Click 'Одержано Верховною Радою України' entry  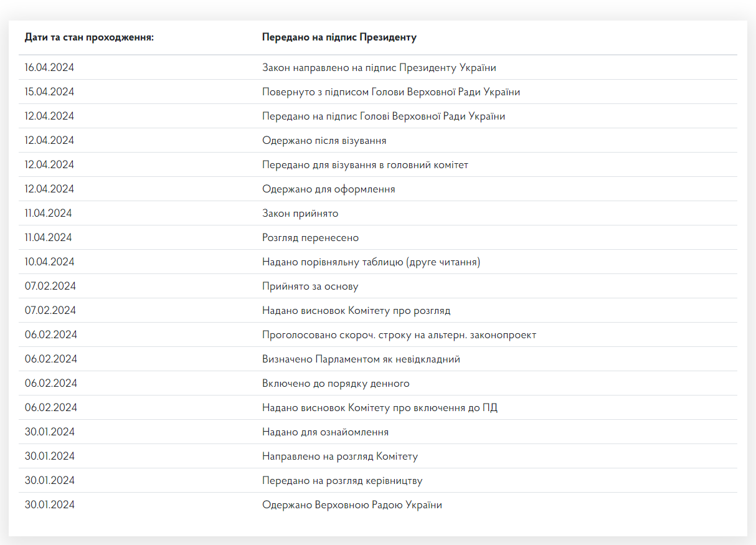pyautogui.click(x=352, y=505)
